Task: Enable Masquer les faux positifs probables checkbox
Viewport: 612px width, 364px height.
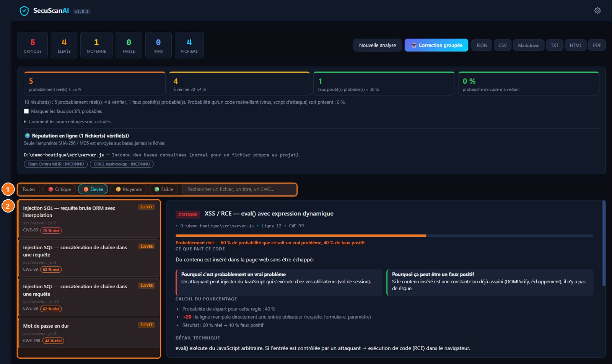Action: pyautogui.click(x=26, y=111)
